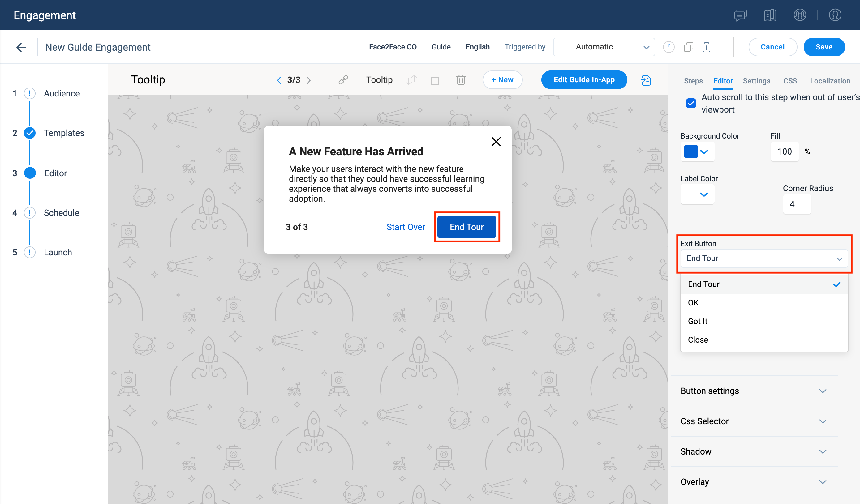Go to the Audience step label
Viewport: 860px width, 504px height.
(62, 93)
